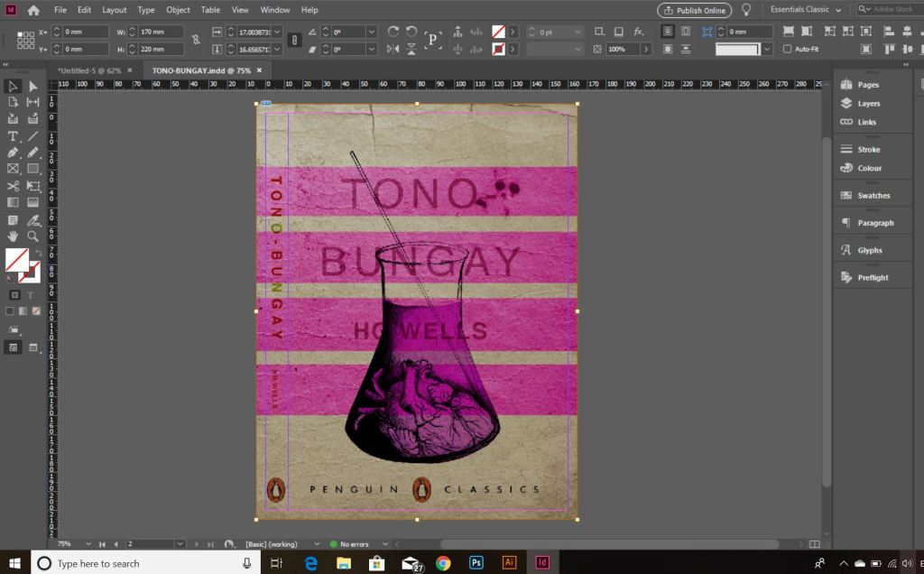This screenshot has width=924, height=574.
Task: Click the fill color swatch in toolbox
Action: point(16,261)
